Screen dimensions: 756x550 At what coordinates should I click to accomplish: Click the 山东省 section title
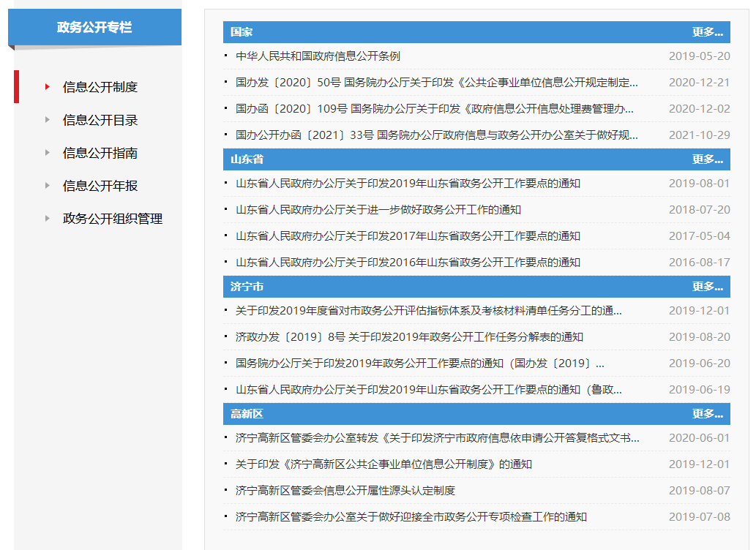click(247, 159)
